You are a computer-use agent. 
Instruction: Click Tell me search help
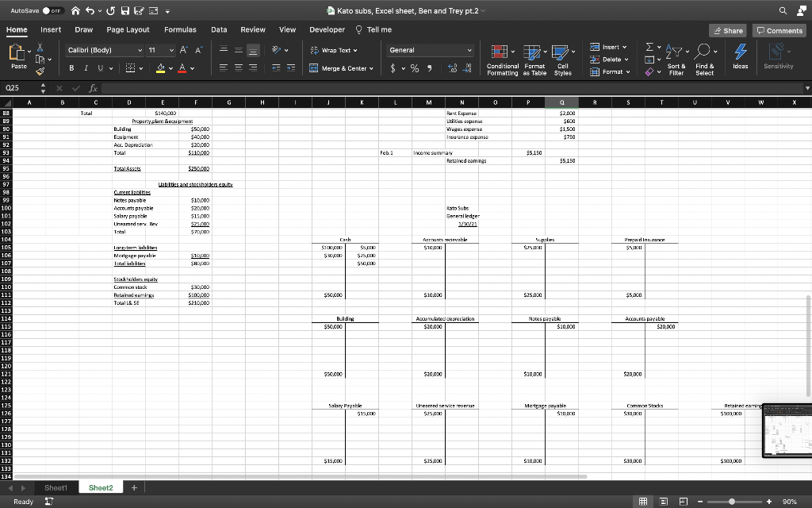pos(373,29)
